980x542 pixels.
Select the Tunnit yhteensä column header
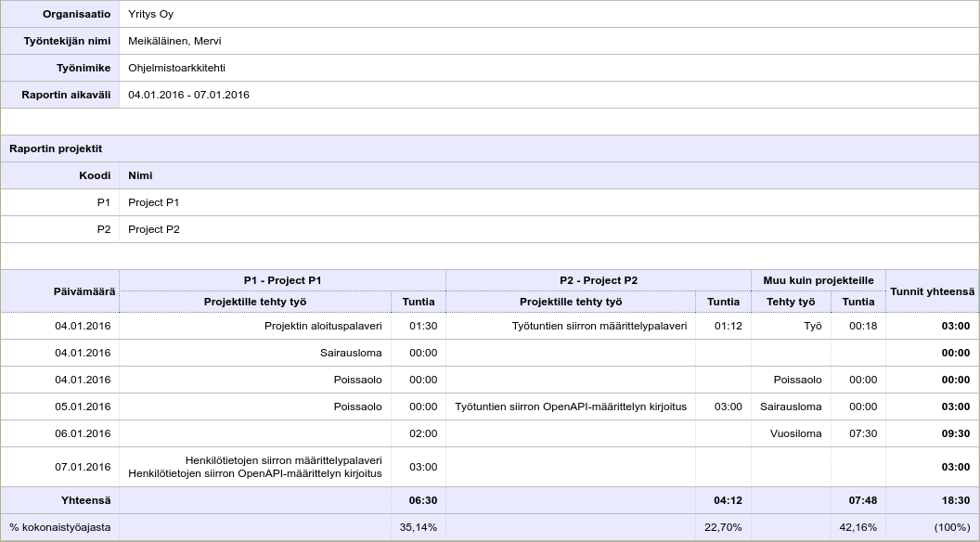[933, 290]
